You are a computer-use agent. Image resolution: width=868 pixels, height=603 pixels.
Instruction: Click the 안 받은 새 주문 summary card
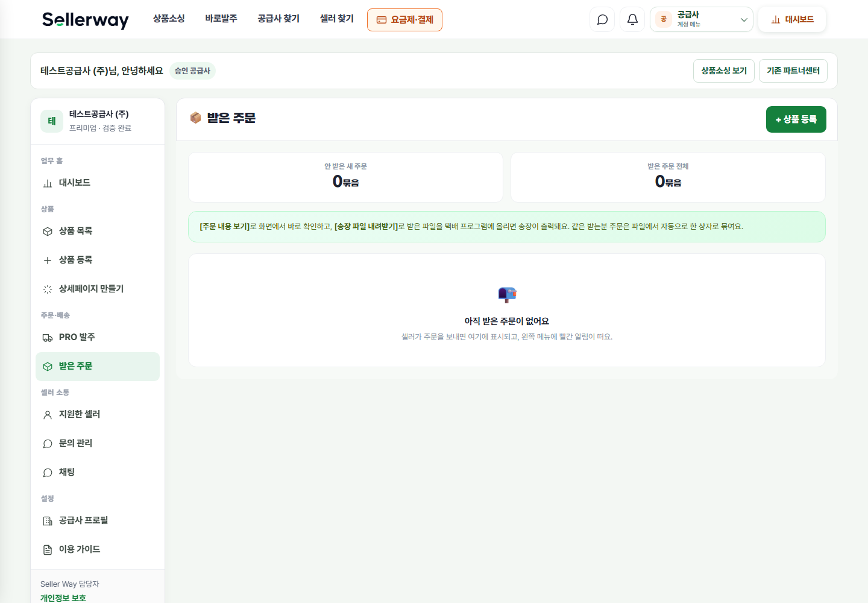[345, 177]
